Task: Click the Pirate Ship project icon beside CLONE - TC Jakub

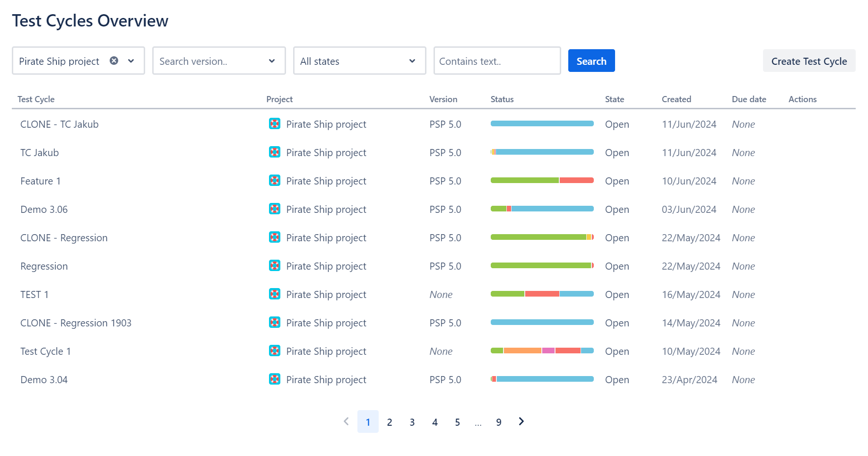Action: pyautogui.click(x=275, y=124)
